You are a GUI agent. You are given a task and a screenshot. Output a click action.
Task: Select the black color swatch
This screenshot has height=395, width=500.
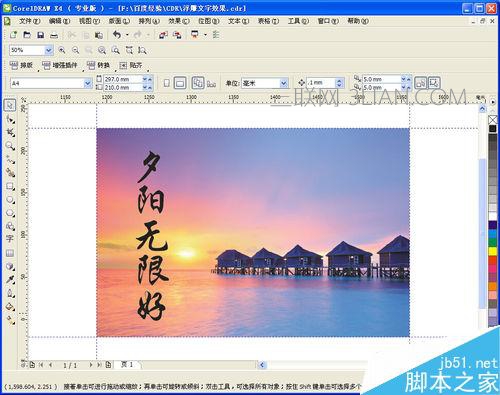(493, 129)
